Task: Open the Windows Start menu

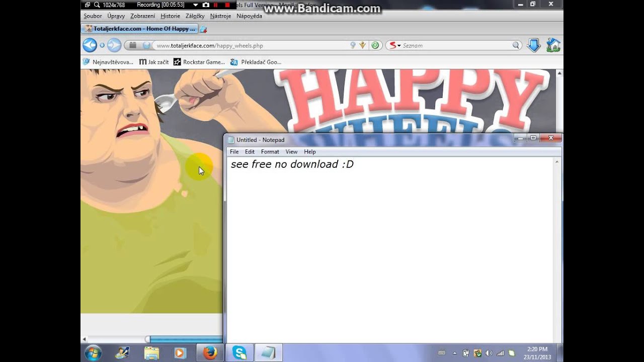Action: pos(93,353)
